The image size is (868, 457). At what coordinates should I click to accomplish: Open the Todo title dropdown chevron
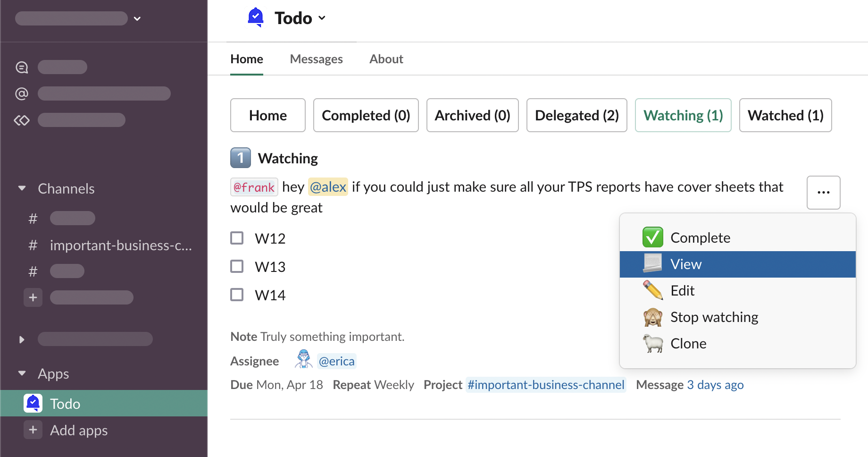[x=322, y=18]
